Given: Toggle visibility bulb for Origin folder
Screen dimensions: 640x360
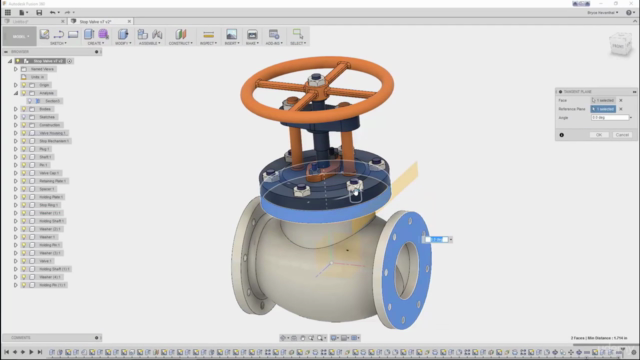Looking at the screenshot, I should 24,85.
